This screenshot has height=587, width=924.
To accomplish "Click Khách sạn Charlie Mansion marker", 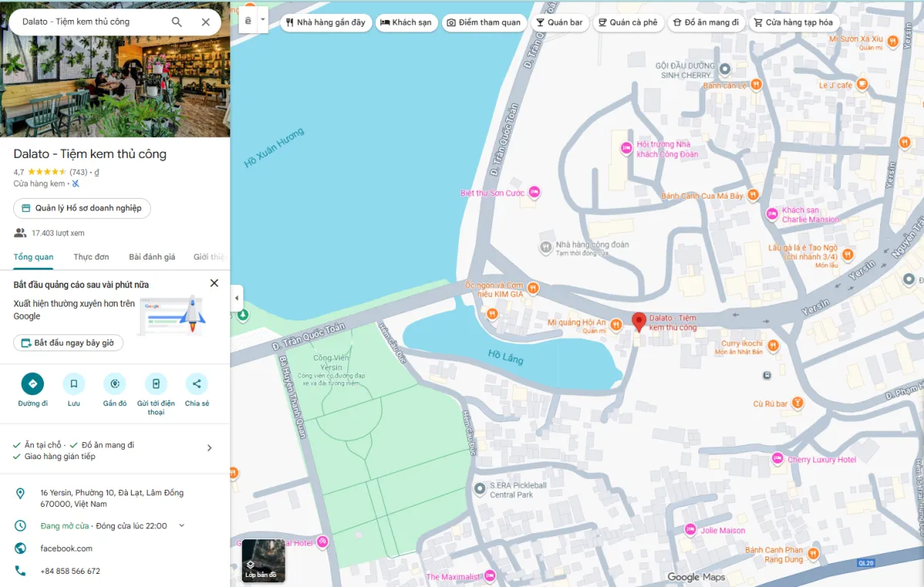I will coord(772,214).
